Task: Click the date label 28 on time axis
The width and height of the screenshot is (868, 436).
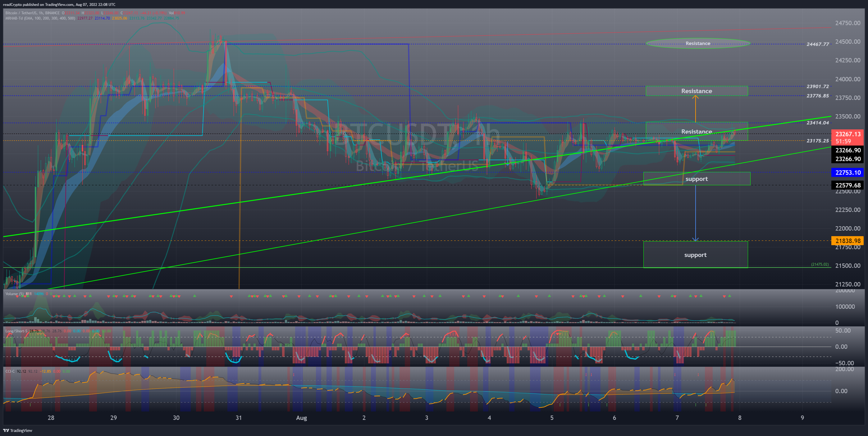Action: coord(51,418)
